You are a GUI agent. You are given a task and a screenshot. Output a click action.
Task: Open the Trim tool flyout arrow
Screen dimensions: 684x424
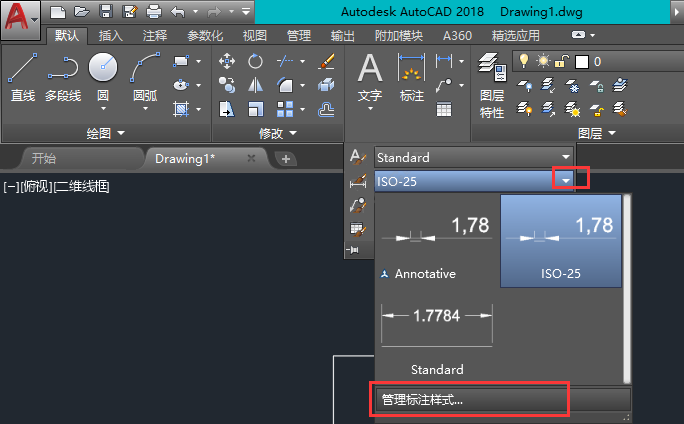click(x=302, y=62)
